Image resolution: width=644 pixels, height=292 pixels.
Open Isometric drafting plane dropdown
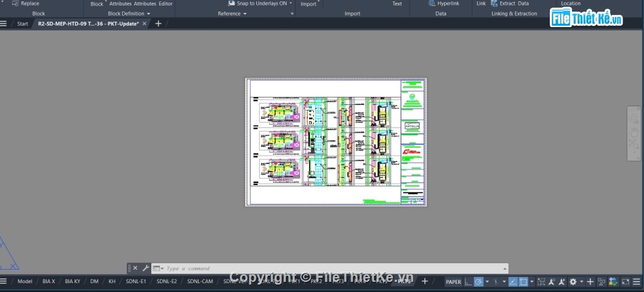click(504, 282)
